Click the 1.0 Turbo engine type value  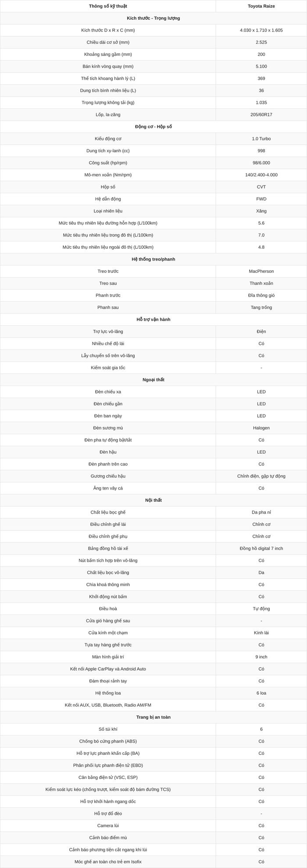261,139
